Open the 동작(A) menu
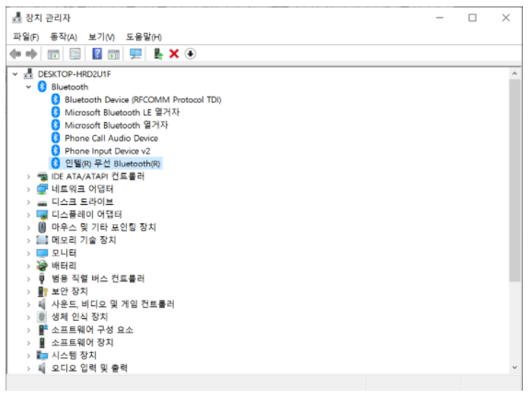The image size is (532, 399). pos(64,37)
